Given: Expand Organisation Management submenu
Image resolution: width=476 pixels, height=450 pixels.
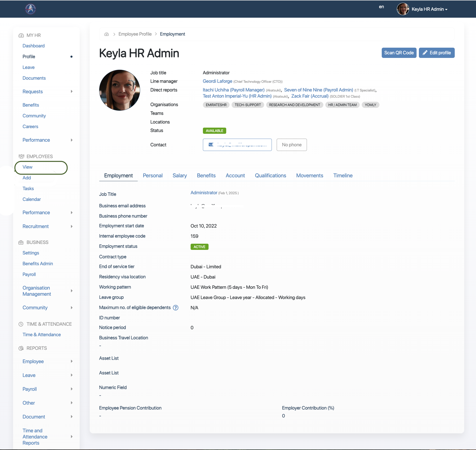Looking at the screenshot, I should click(71, 291).
